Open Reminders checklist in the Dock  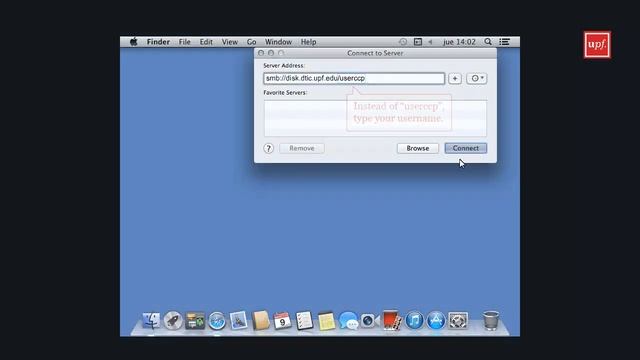click(x=304, y=320)
